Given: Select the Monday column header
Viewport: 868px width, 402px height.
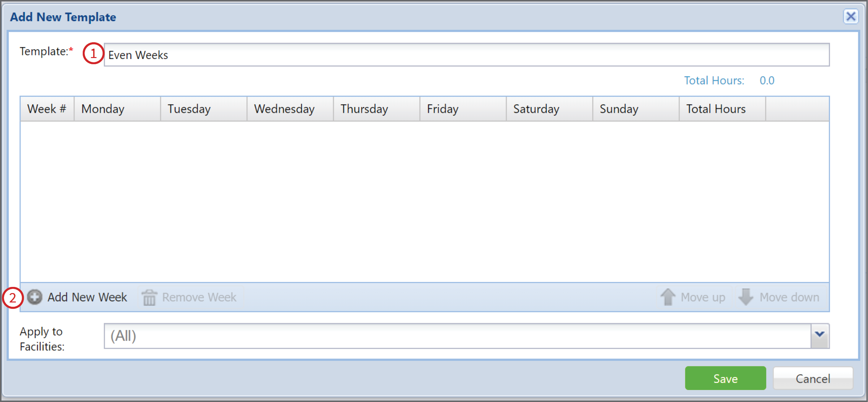Looking at the screenshot, I should click(x=102, y=108).
